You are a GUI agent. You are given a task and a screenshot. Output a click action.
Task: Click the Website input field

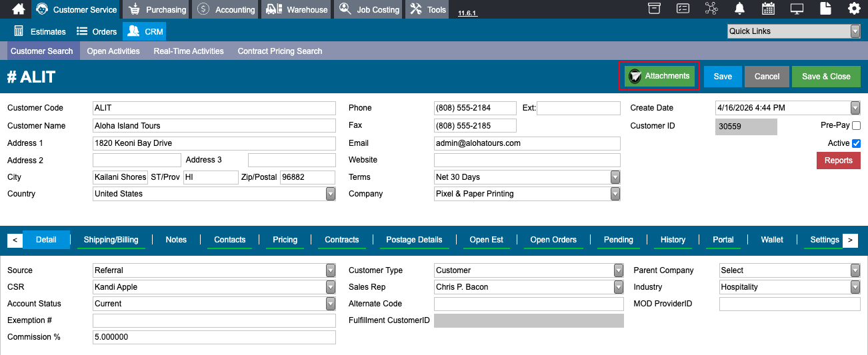click(x=527, y=160)
